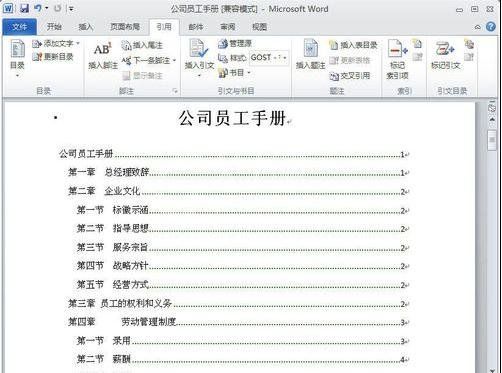
Task: Collapse the ribbon with the caret icon
Action: click(478, 27)
